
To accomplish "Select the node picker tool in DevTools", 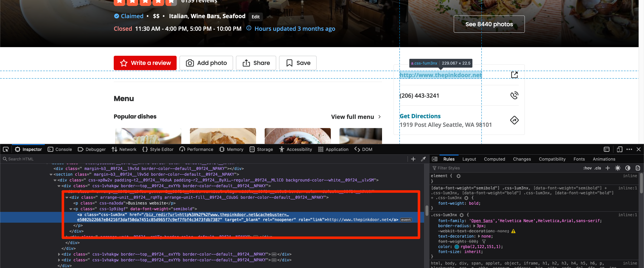I will [x=6, y=149].
